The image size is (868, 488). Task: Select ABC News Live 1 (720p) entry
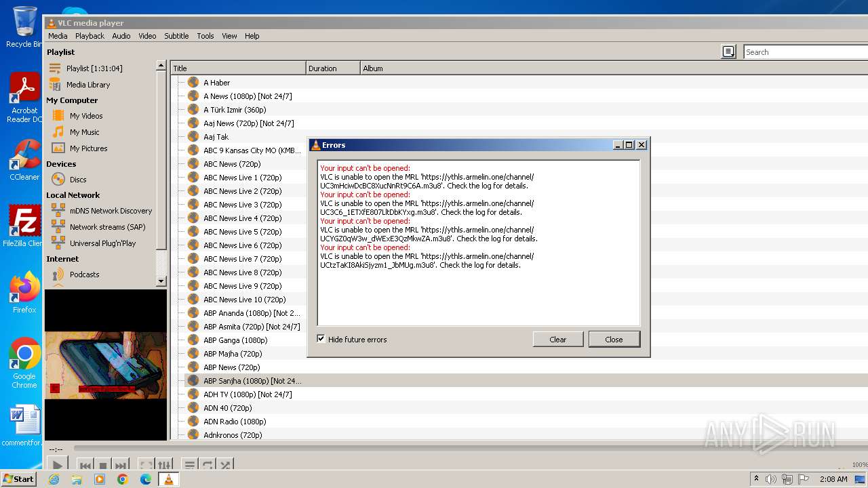pyautogui.click(x=242, y=178)
